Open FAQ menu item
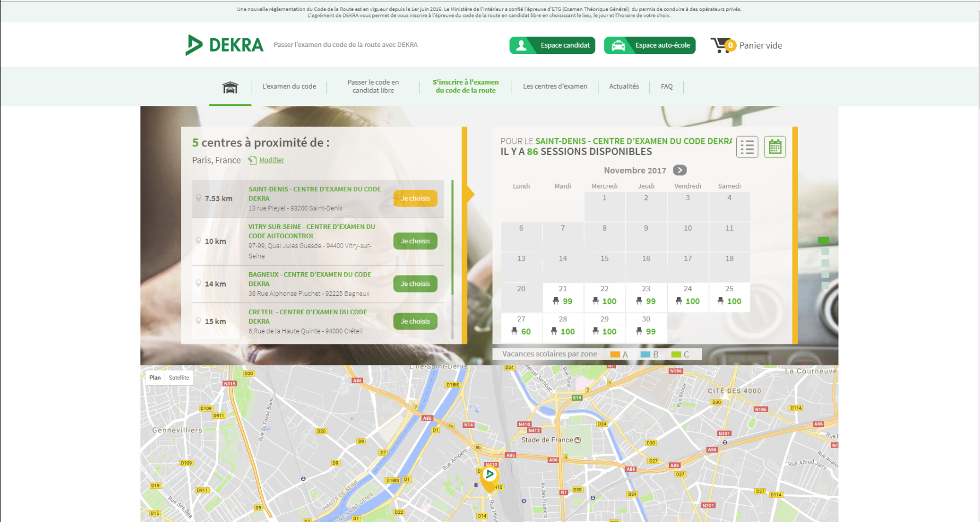The image size is (980, 522). click(x=667, y=86)
